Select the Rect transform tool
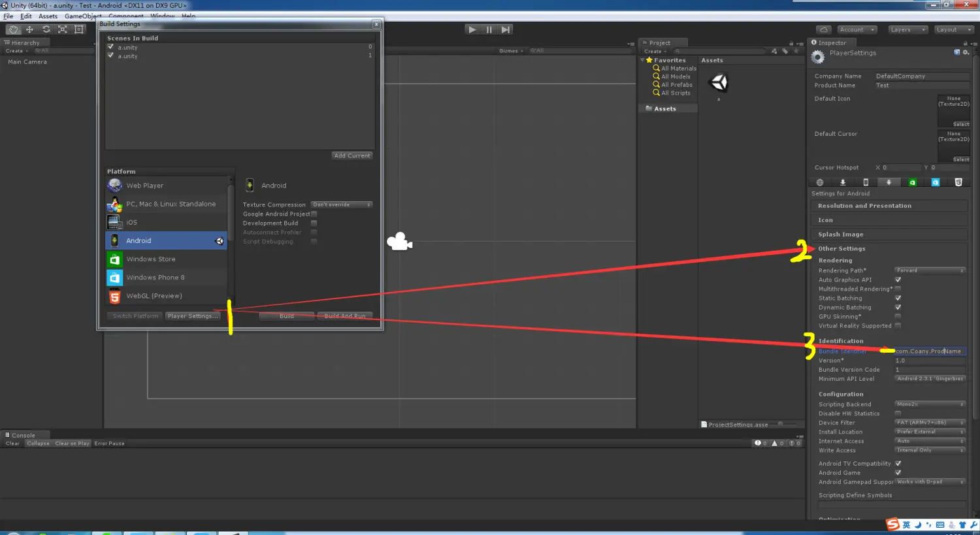Image resolution: width=980 pixels, height=535 pixels. 79,29
